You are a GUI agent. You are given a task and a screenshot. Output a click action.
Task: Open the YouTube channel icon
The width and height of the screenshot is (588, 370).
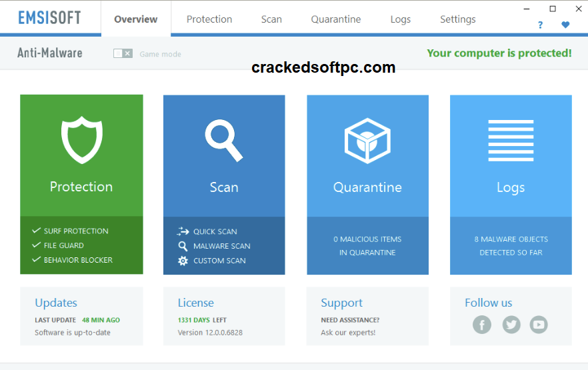coord(539,325)
